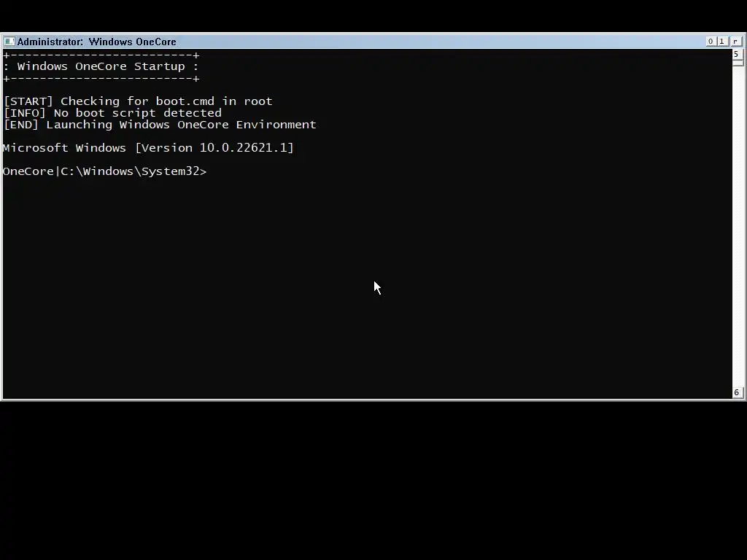Click 'Microsoft Windows [Version 10.0.22621.1]' line
Viewport: 747px width, 560px height.
coord(148,148)
